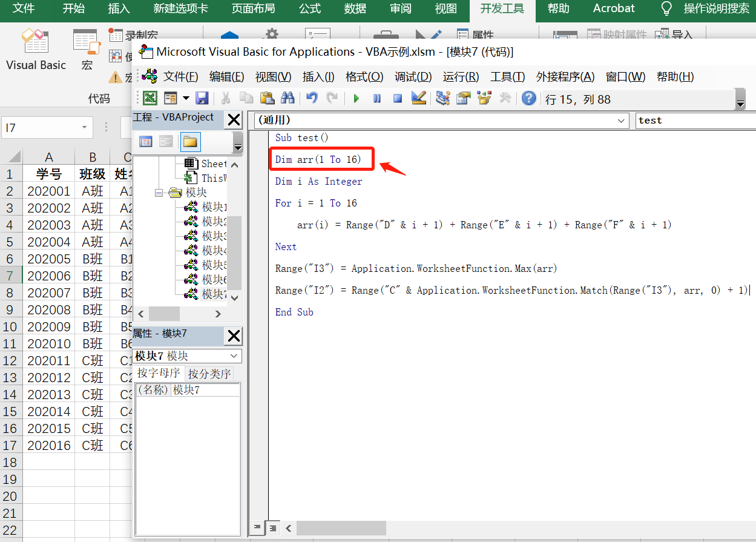This screenshot has width=756, height=542.
Task: Open the 编辑(E) menu in VBA editor
Action: [x=226, y=77]
